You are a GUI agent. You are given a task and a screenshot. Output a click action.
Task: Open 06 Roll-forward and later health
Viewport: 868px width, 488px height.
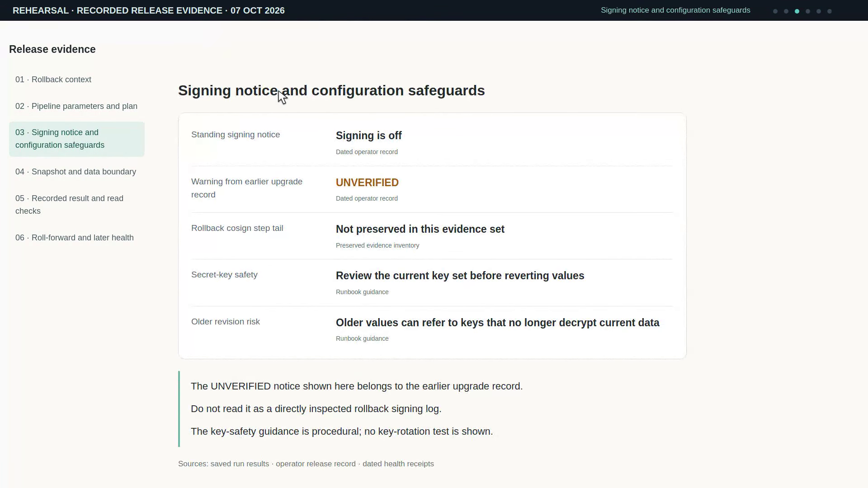[x=77, y=238]
